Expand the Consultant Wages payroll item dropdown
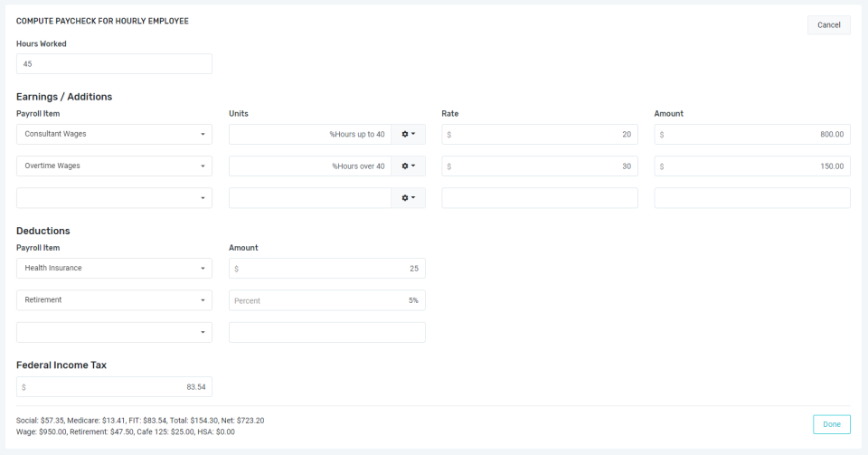 pyautogui.click(x=114, y=134)
